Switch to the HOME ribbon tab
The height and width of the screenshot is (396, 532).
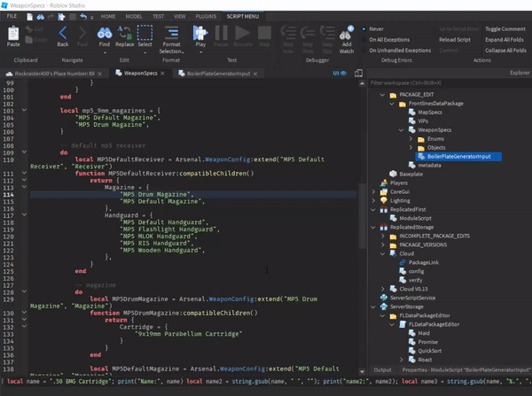108,16
